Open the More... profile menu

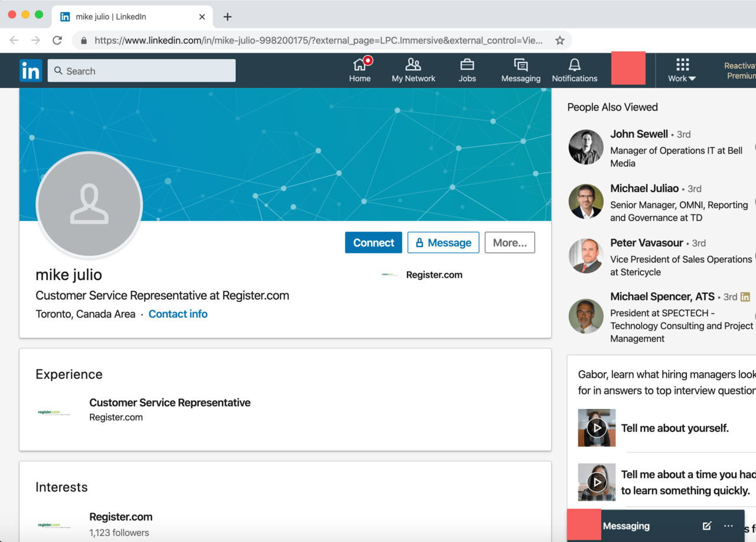point(510,242)
